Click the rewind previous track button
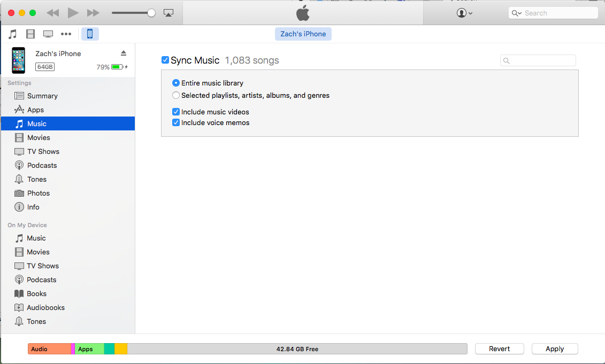The image size is (605, 364). pyautogui.click(x=53, y=13)
